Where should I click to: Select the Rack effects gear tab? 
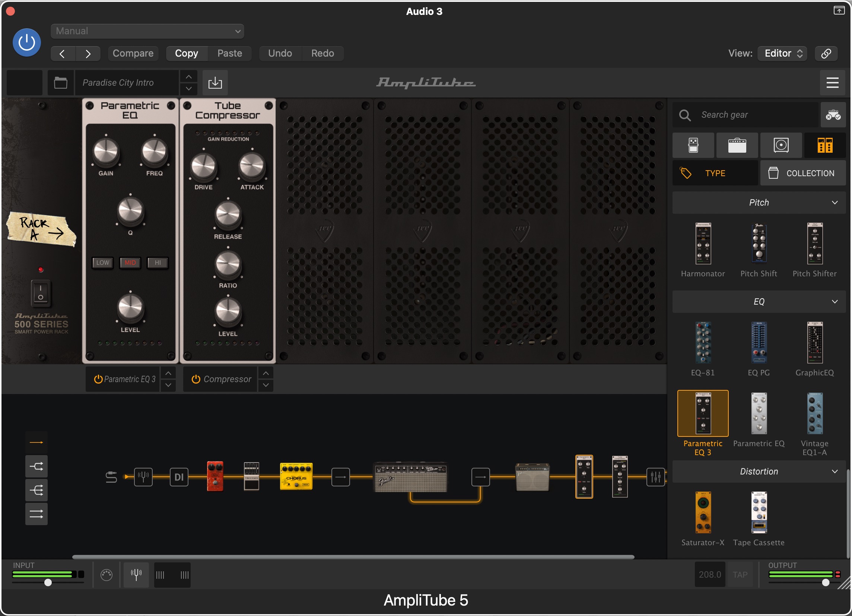(x=825, y=145)
